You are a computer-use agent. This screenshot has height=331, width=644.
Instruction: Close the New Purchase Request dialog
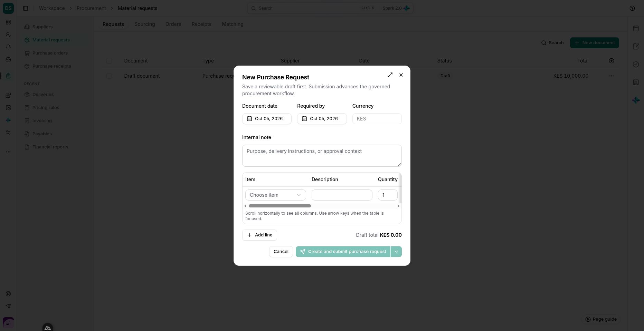pyautogui.click(x=401, y=75)
